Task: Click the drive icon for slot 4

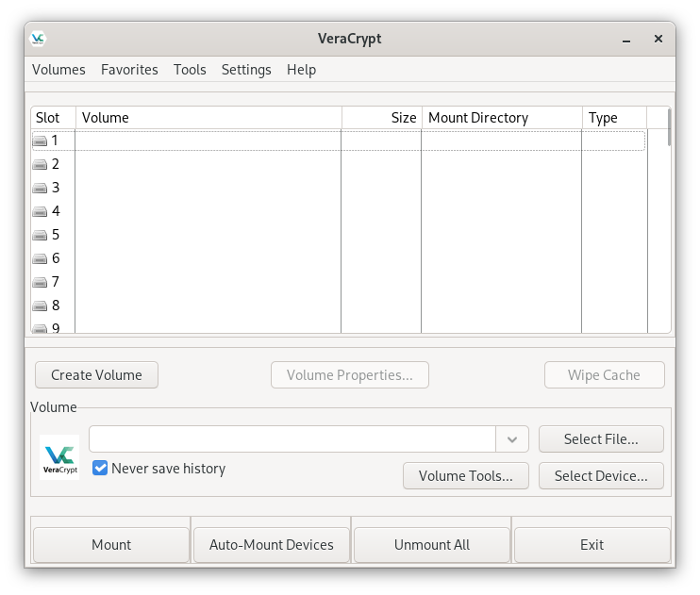Action: (x=40, y=211)
